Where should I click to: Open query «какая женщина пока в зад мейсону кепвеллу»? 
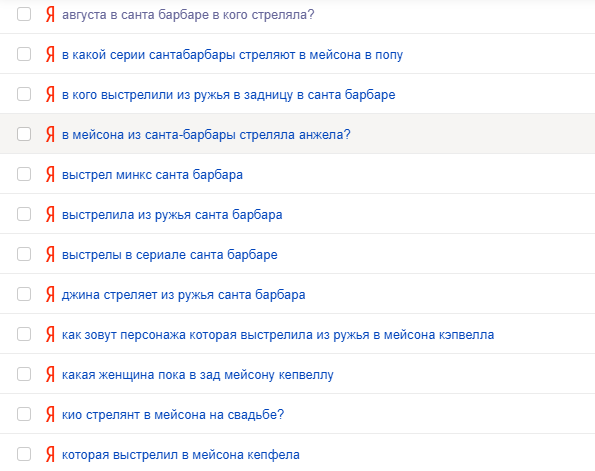coord(198,375)
